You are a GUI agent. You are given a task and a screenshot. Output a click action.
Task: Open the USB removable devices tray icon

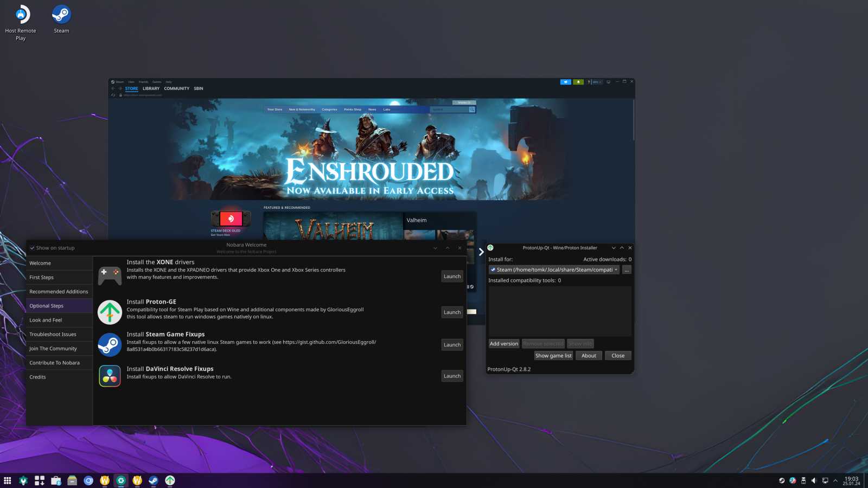(803, 480)
